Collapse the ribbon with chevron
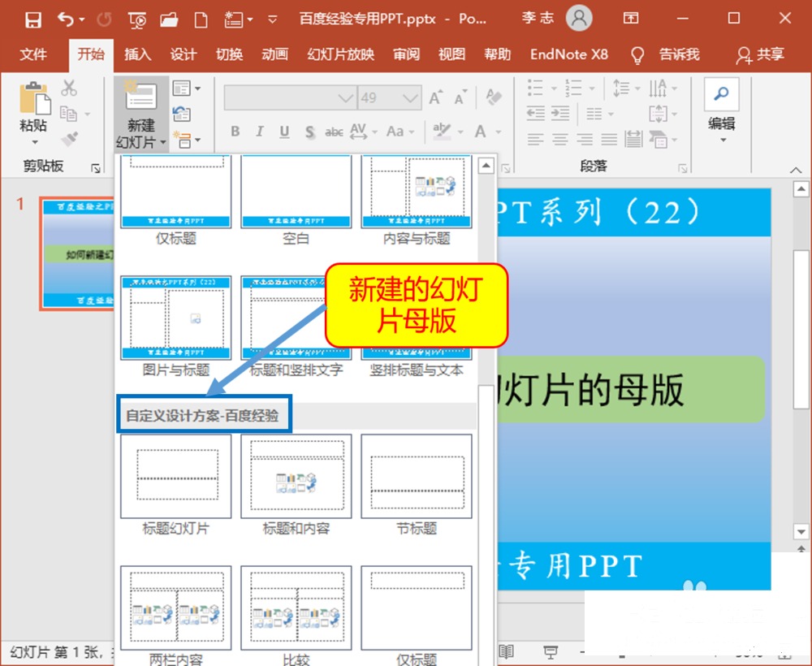 [x=796, y=170]
